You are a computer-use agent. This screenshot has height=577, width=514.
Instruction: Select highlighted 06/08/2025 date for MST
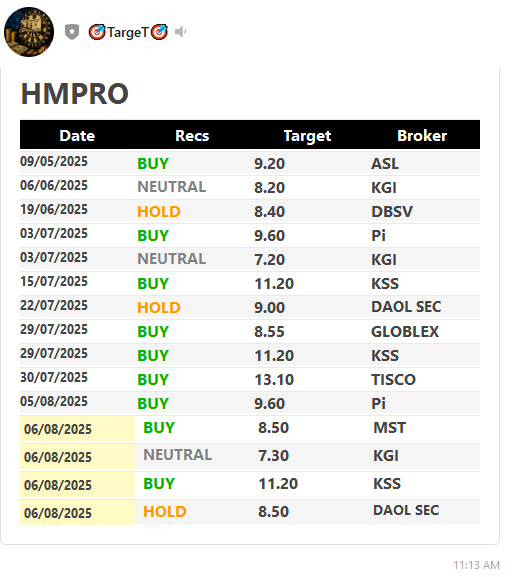click(58, 429)
